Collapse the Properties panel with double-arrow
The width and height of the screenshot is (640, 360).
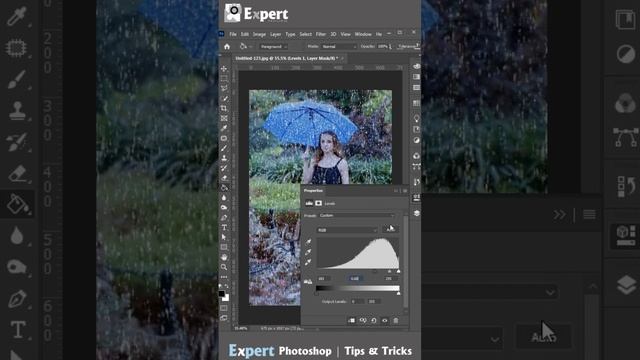(x=396, y=191)
